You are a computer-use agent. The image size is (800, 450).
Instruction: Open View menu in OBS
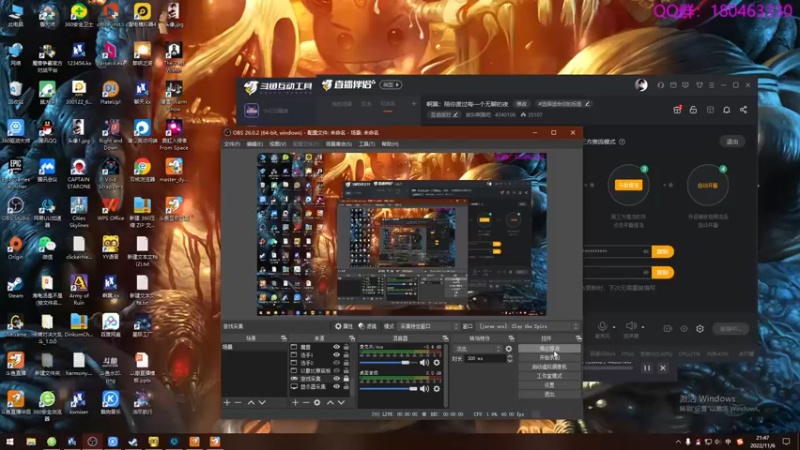click(x=278, y=144)
